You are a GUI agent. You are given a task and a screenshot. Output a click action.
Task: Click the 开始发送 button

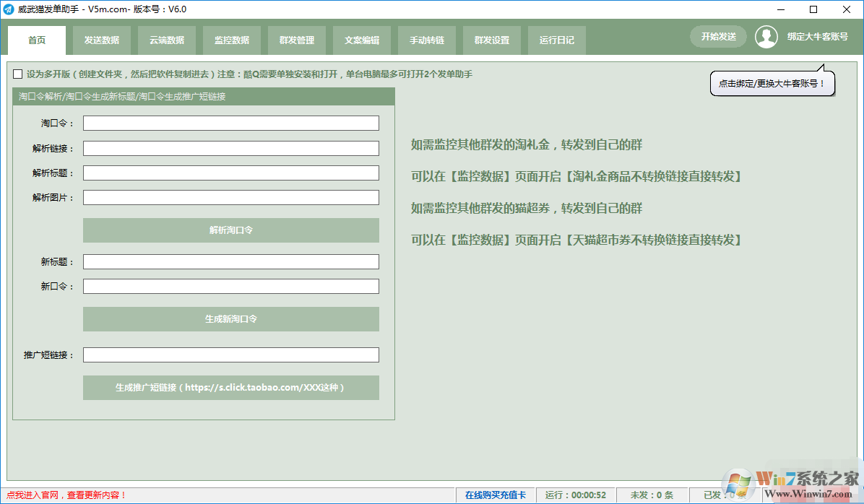pyautogui.click(x=719, y=37)
